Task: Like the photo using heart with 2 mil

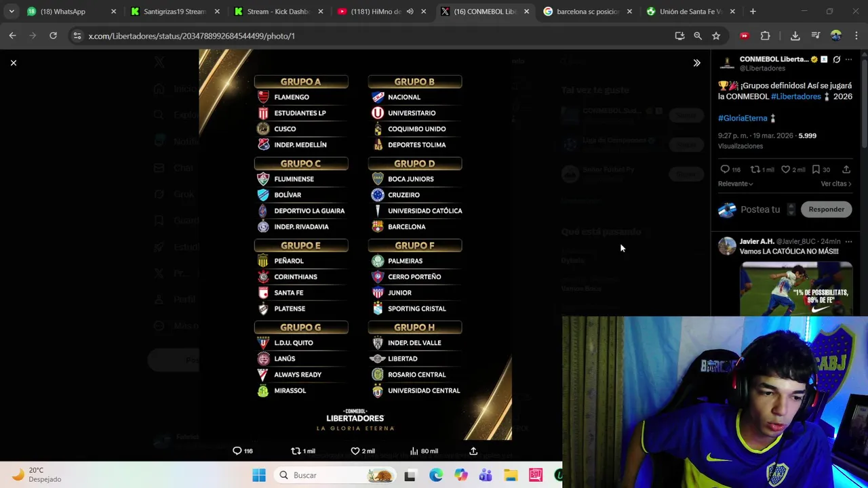Action: pos(355,451)
